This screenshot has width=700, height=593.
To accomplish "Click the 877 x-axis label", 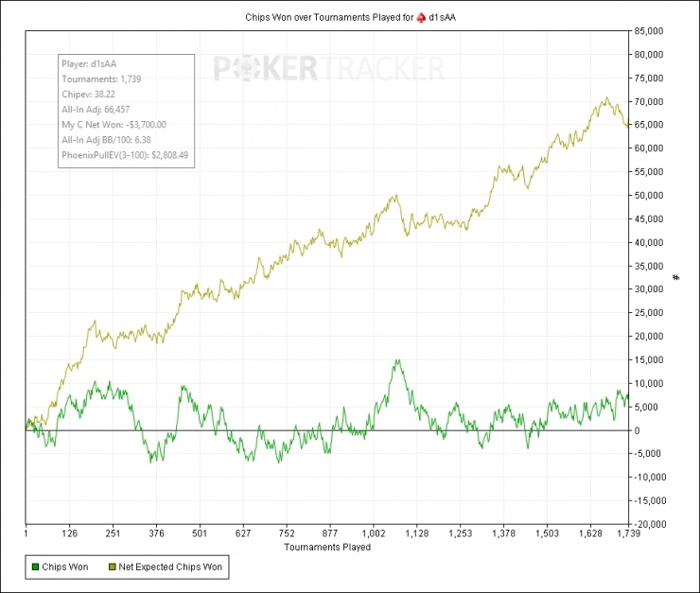I will pyautogui.click(x=330, y=533).
